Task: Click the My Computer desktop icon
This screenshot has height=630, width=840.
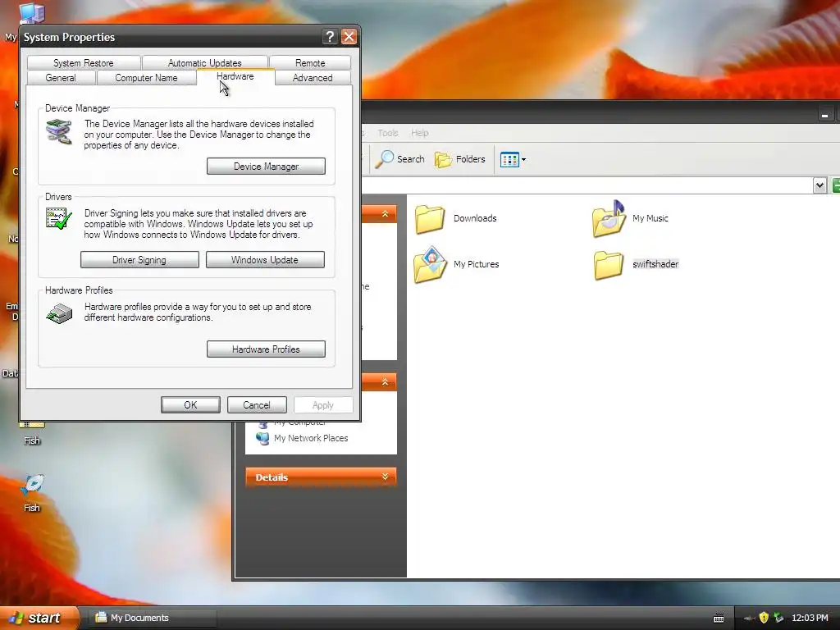Action: point(32,13)
